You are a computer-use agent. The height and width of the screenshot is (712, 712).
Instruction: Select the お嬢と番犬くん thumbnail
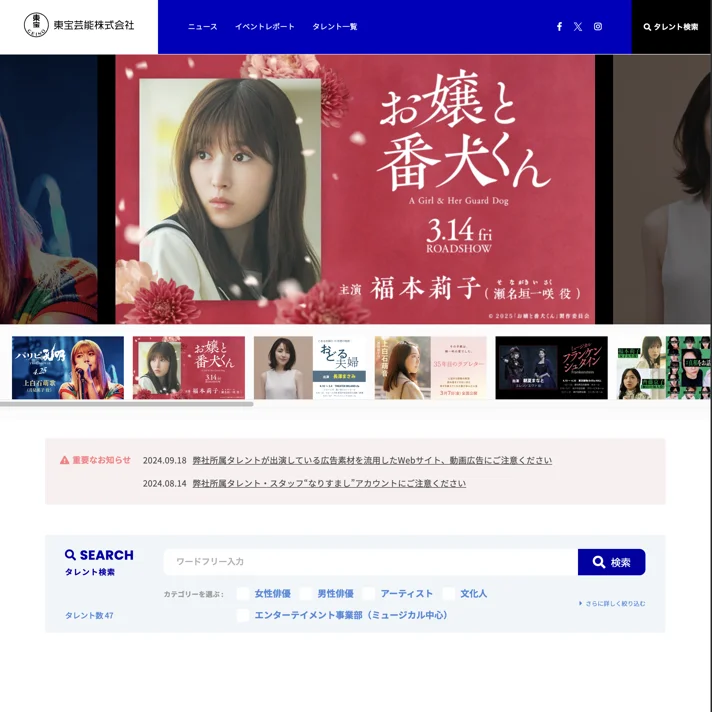pyautogui.click(x=188, y=368)
